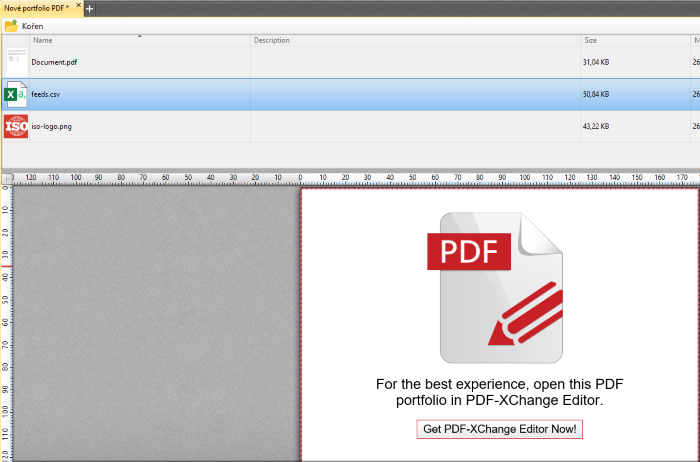Sort files by the Description column header
The height and width of the screenshot is (462, 700).
click(x=415, y=40)
